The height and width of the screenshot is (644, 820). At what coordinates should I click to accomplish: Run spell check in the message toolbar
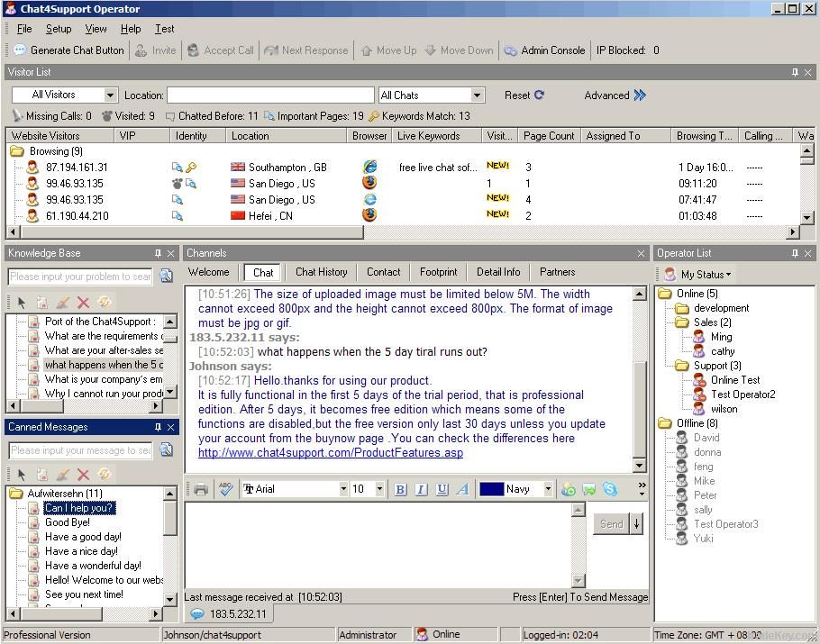point(225,489)
